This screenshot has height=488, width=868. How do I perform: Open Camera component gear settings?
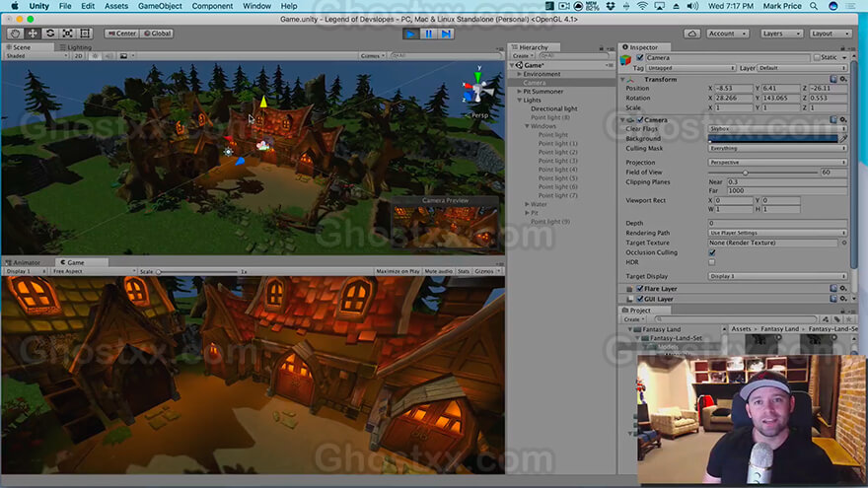tap(843, 119)
